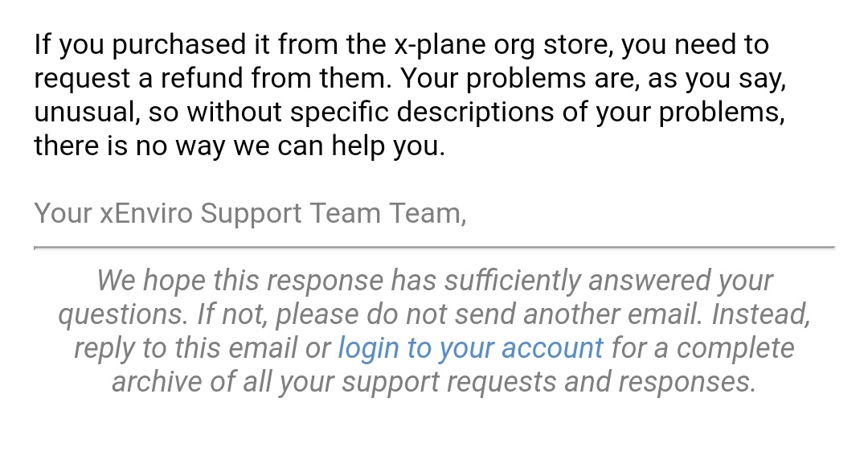Viewport: 868px width, 468px height.
Task: Click the 'Your xEnviro Support Team Team,' signature
Action: tap(250, 213)
